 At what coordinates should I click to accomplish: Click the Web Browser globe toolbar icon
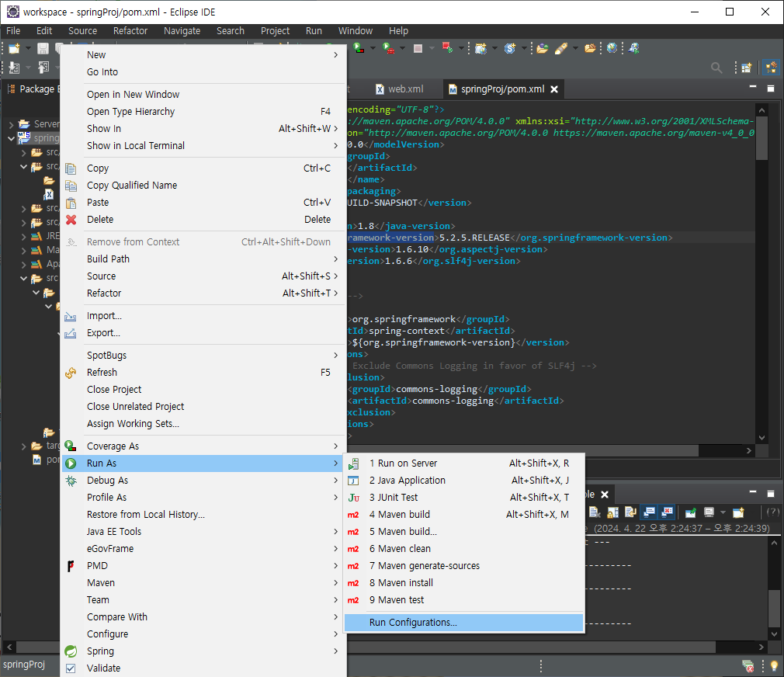point(612,48)
